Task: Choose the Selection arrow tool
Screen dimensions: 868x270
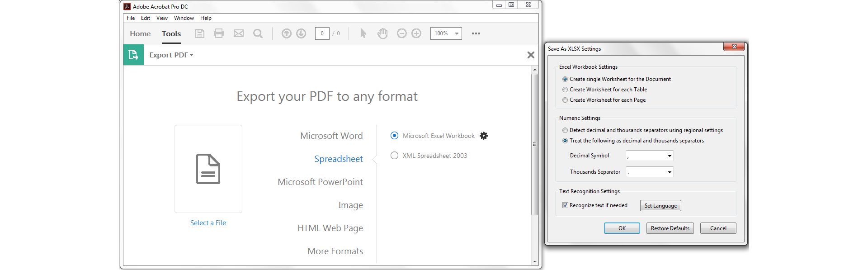Action: tap(363, 33)
